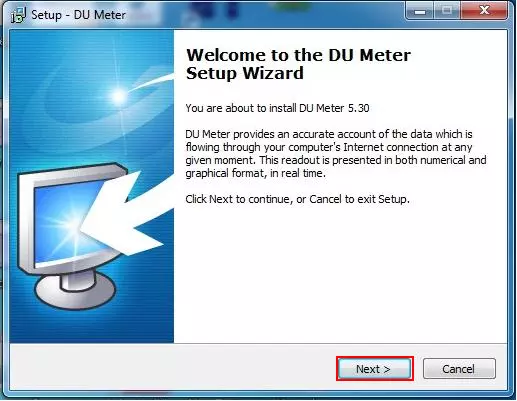Click the bright star flare in banner
This screenshot has height=401, width=517.
click(x=118, y=96)
